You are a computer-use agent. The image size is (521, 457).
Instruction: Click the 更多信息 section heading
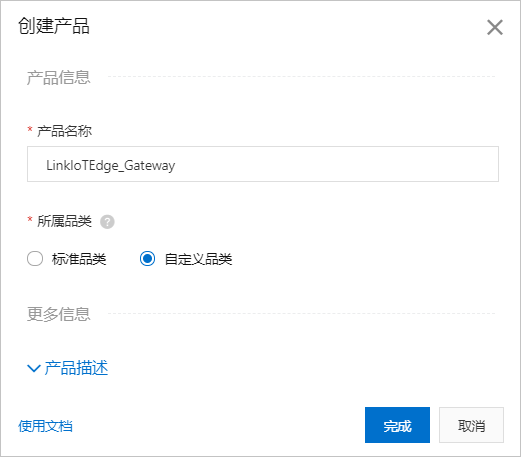[59, 314]
